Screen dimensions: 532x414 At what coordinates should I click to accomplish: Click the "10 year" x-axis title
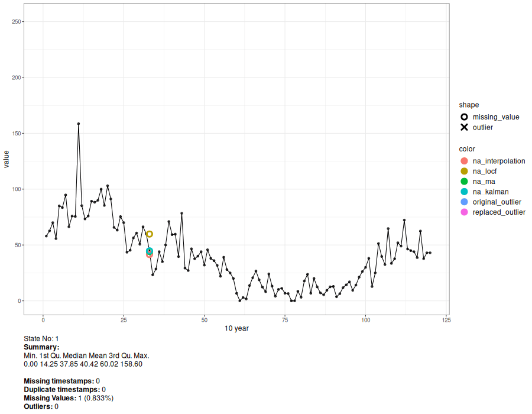[236, 328]
